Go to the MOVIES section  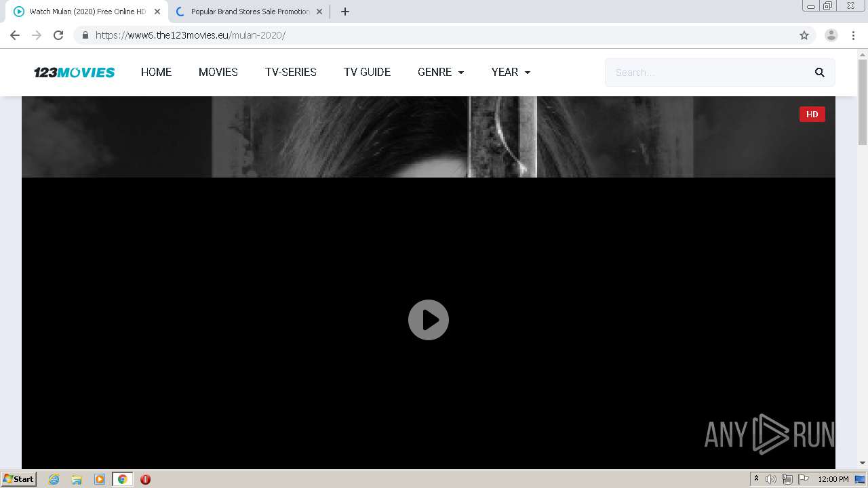click(x=218, y=72)
